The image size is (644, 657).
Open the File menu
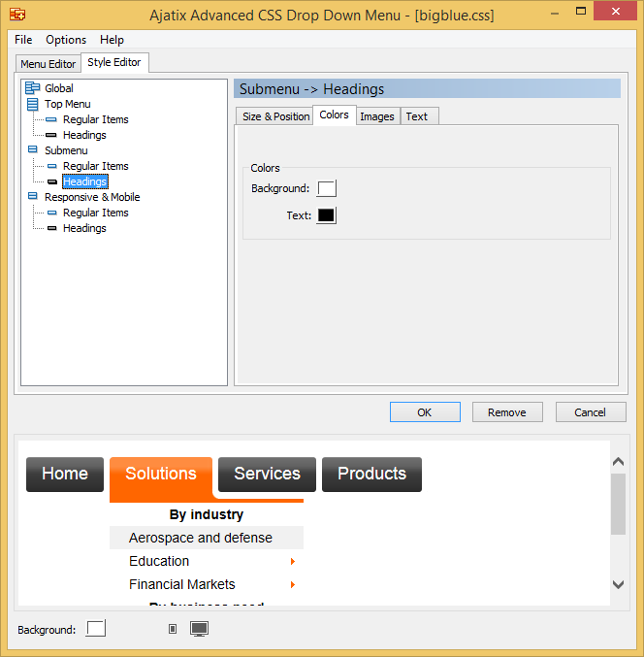coord(23,40)
